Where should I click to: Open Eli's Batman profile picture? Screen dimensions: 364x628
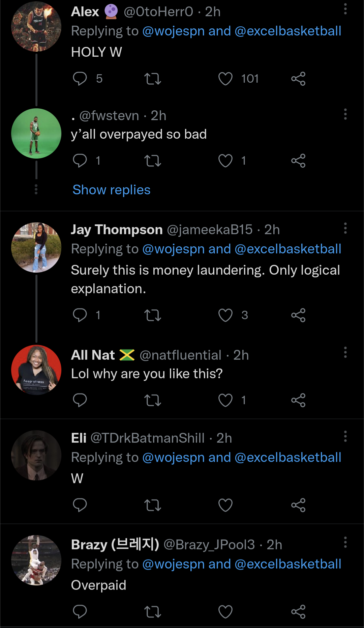(36, 455)
